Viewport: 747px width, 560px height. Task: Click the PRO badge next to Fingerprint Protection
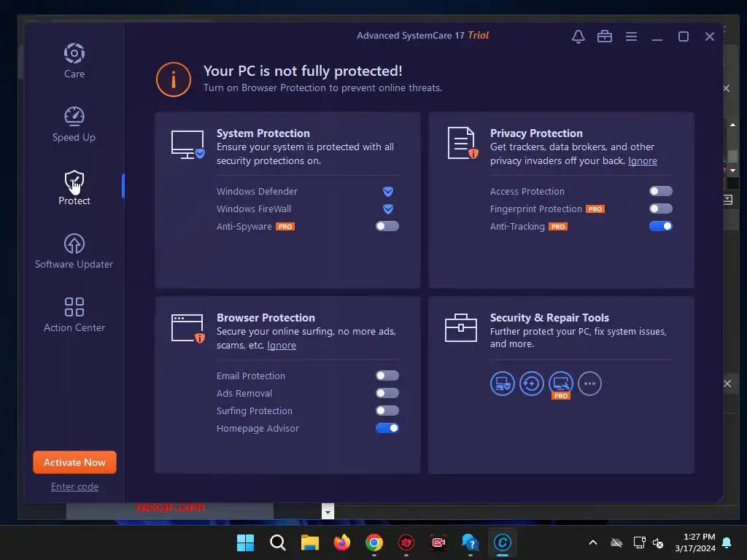click(595, 209)
